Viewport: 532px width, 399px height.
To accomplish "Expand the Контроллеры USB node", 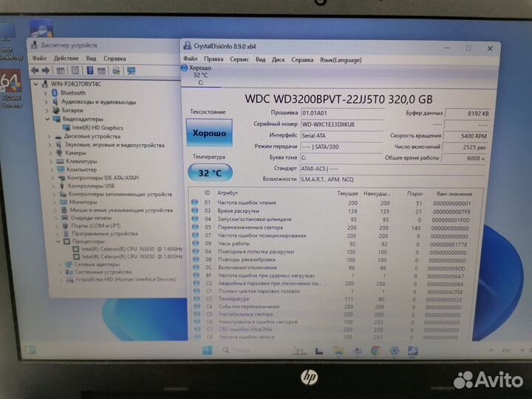I will [52, 186].
